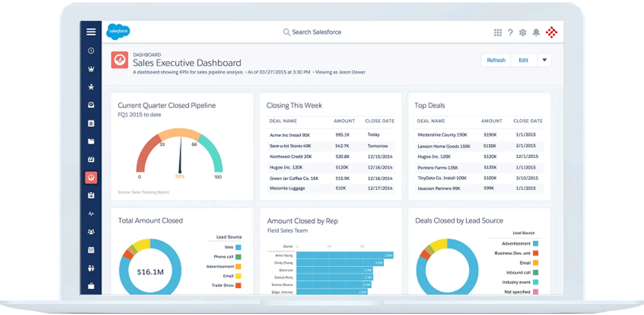This screenshot has width=644, height=315.
Task: Open the help question mark icon
Action: pos(510,33)
